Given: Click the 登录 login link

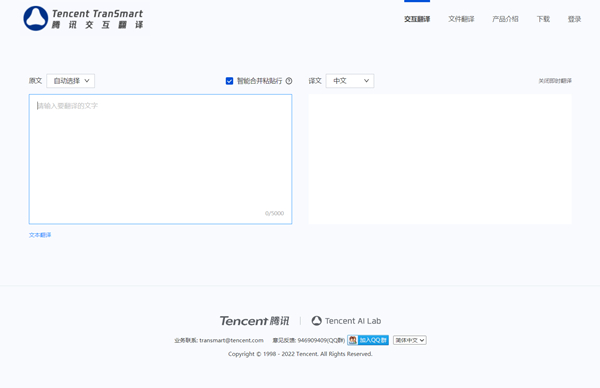Looking at the screenshot, I should pyautogui.click(x=574, y=19).
